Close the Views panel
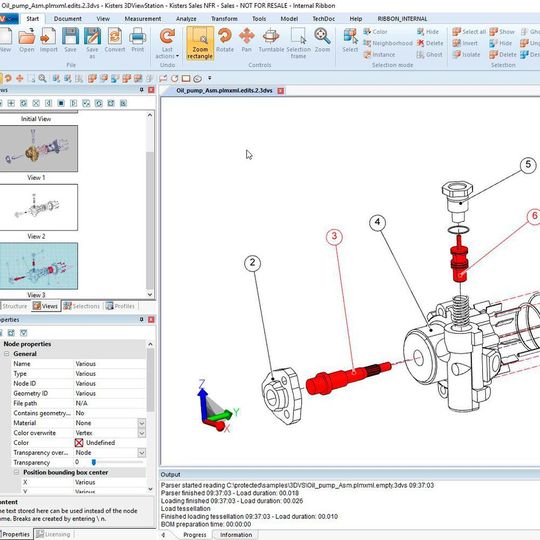This screenshot has height=540, width=540. tap(151, 90)
